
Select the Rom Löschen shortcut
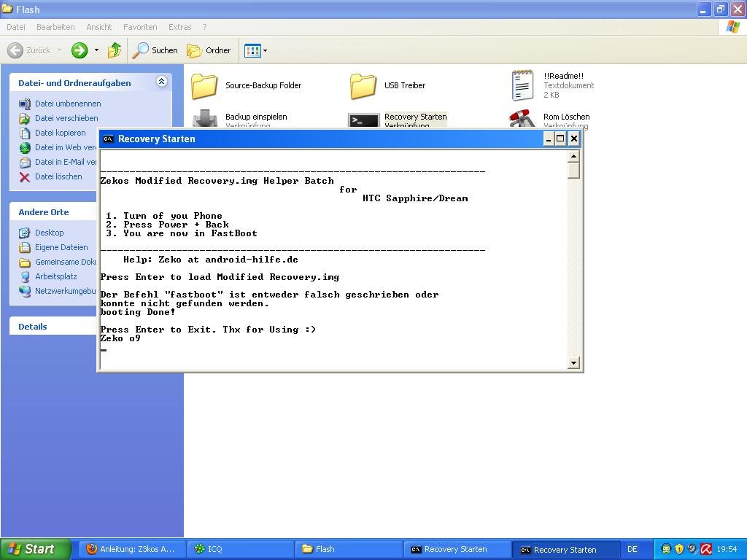(x=549, y=119)
